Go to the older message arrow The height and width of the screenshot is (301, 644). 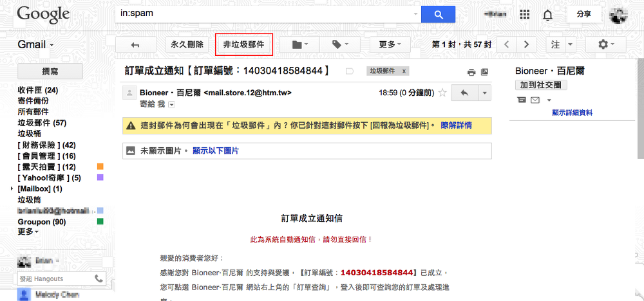[526, 44]
